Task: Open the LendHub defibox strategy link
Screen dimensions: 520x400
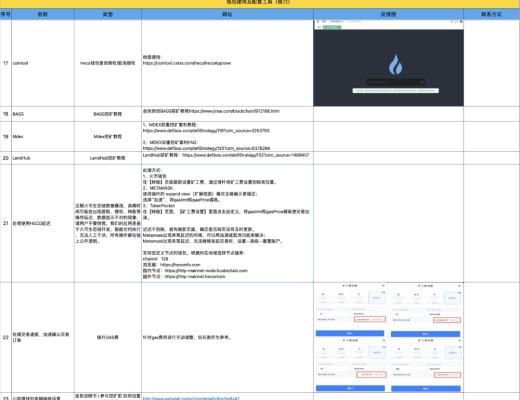Action: coord(245,155)
